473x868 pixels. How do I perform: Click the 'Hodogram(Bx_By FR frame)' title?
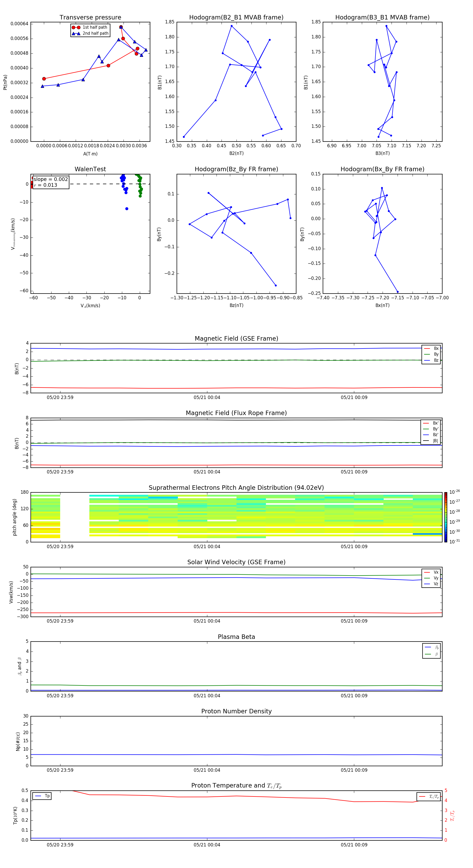pos(382,169)
